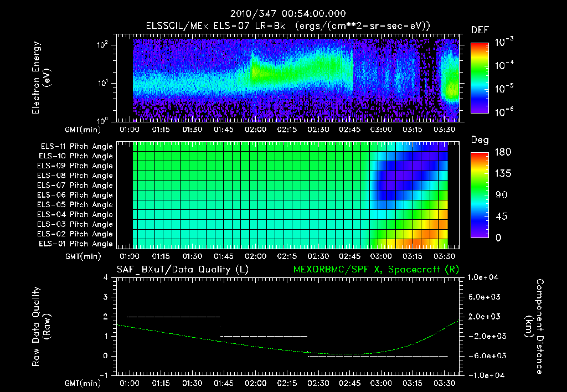Click the ELS-04 Pitch Angle row label
Viewport: 567px width, 392px height.
click(75, 214)
